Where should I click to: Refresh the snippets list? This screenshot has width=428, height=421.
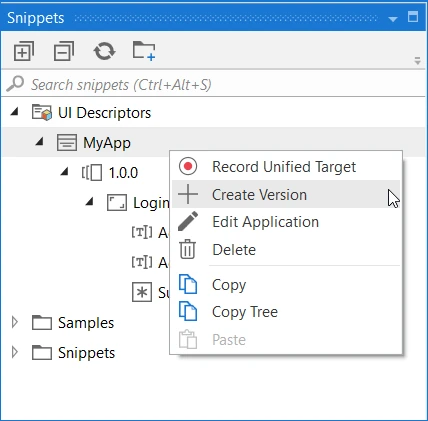pyautogui.click(x=104, y=51)
